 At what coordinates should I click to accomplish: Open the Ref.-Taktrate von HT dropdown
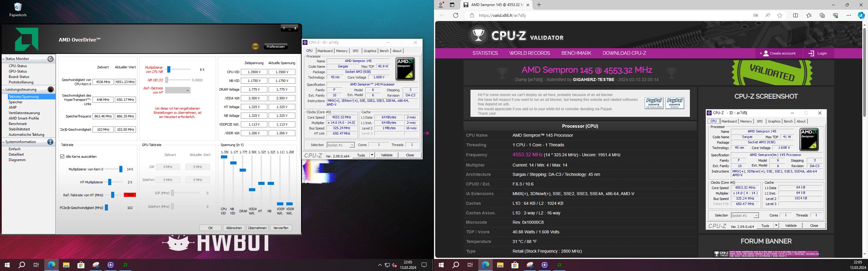click(178, 90)
